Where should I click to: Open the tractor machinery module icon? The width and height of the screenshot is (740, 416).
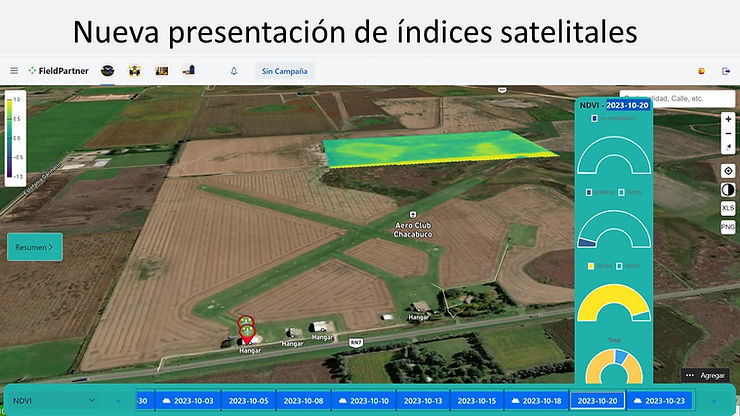(135, 71)
